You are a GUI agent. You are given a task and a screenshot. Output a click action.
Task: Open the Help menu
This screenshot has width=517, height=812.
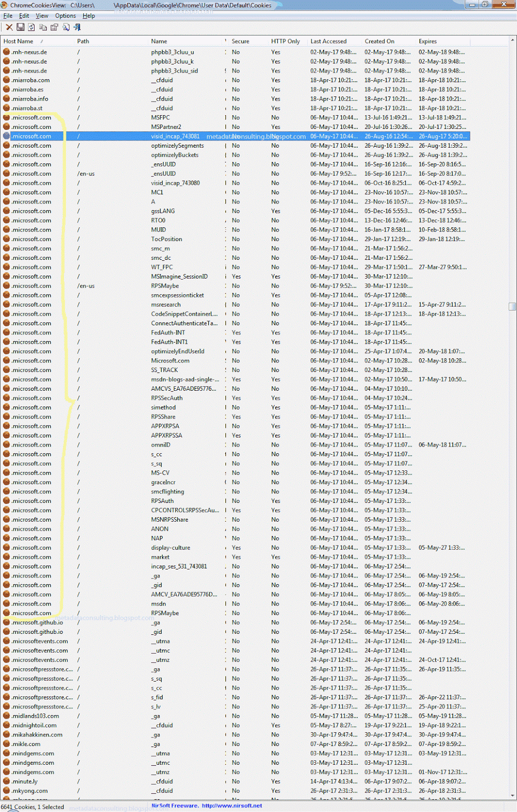tap(89, 16)
